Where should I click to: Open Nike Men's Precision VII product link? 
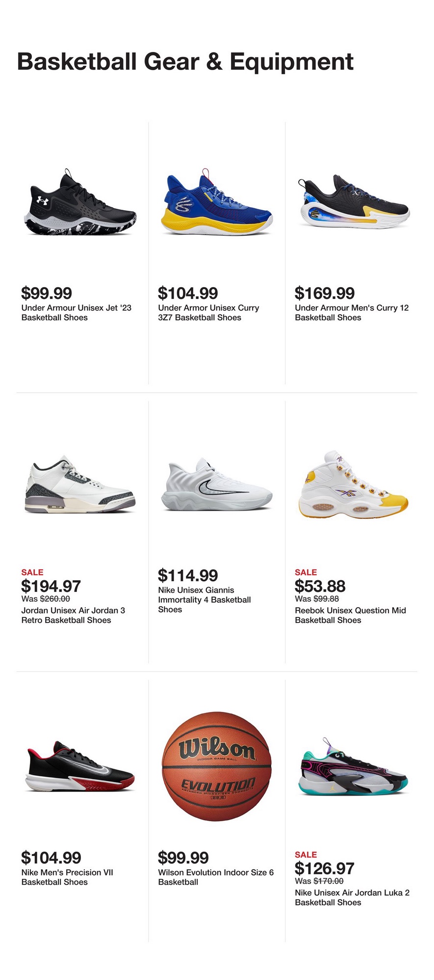coord(67,877)
